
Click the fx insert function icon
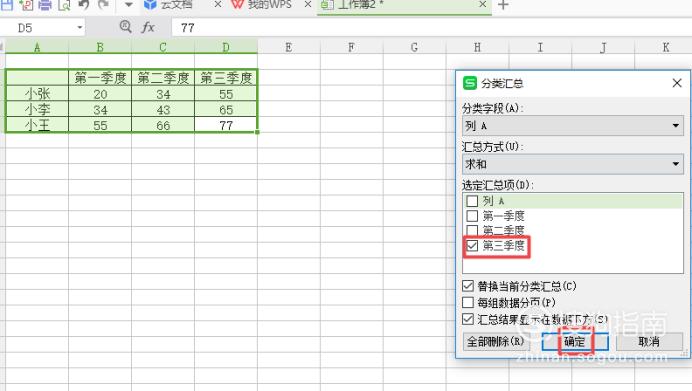point(148,27)
